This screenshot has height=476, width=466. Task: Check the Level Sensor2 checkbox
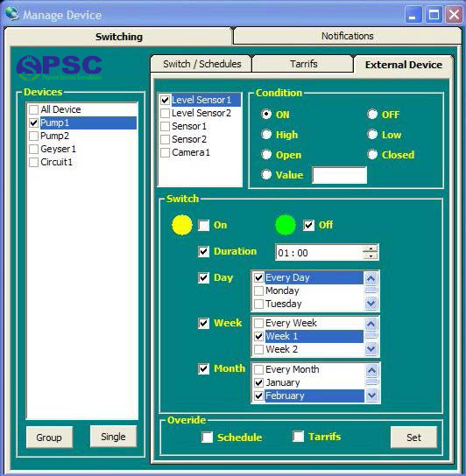pos(165,113)
